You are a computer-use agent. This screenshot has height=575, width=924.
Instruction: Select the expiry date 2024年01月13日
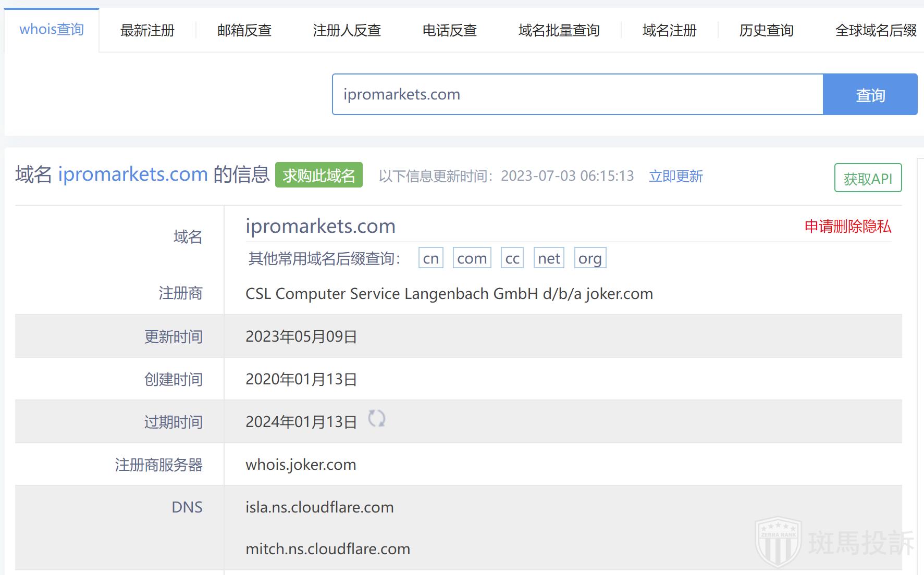301,422
